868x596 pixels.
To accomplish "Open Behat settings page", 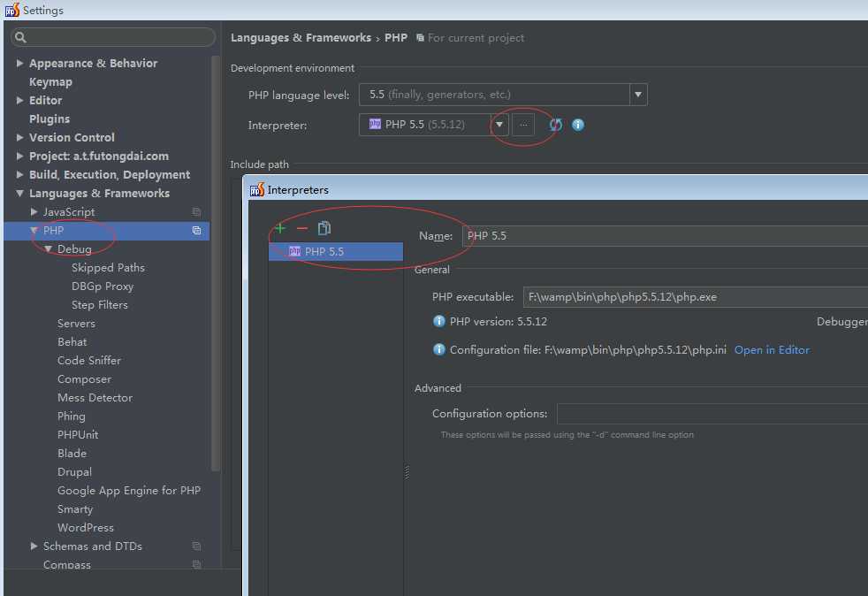I will click(72, 341).
